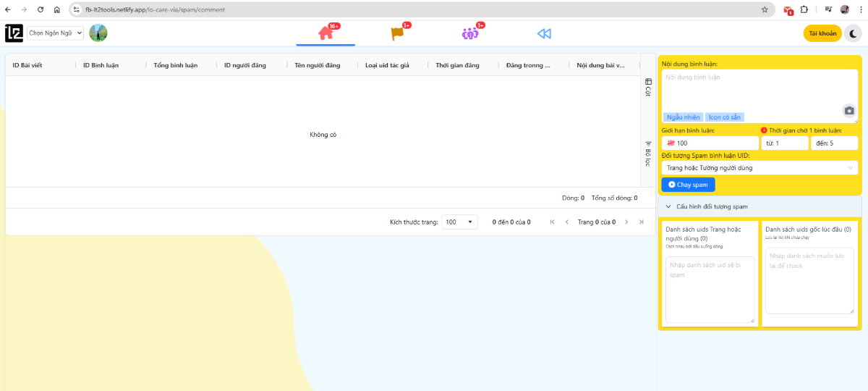Open the blue rewind icon tab
The width and height of the screenshot is (868, 391).
pyautogui.click(x=544, y=33)
